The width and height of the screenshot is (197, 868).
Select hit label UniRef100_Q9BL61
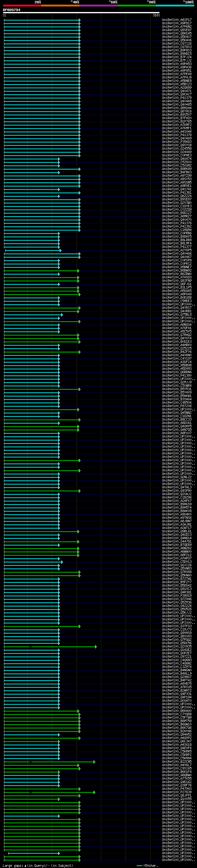tap(177, 531)
